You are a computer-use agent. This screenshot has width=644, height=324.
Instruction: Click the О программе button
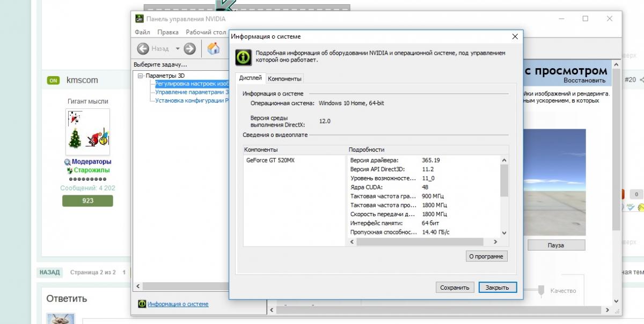click(x=486, y=256)
